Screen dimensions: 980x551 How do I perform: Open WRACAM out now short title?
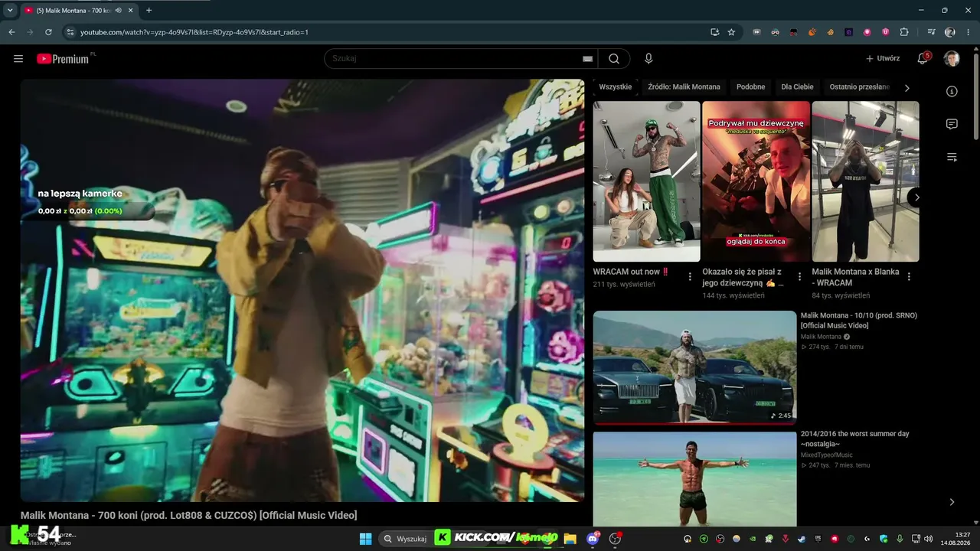pos(632,272)
